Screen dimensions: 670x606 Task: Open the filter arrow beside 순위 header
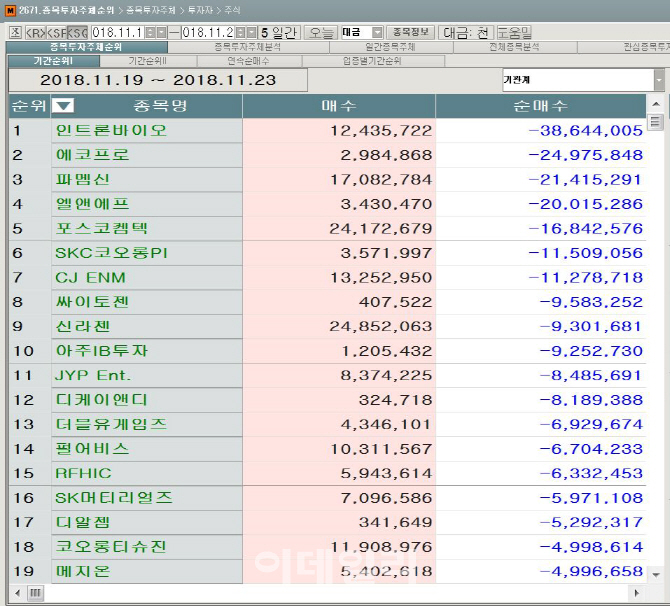tap(63, 106)
